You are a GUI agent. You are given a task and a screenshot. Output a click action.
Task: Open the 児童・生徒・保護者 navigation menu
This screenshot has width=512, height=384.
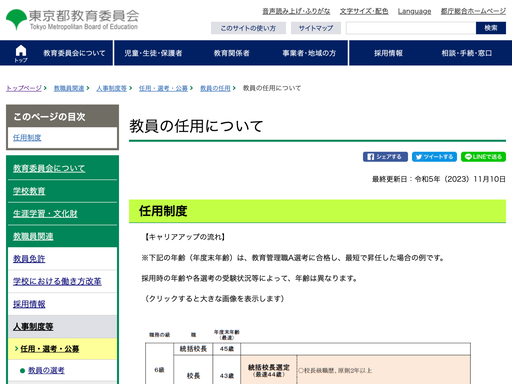coord(153,53)
